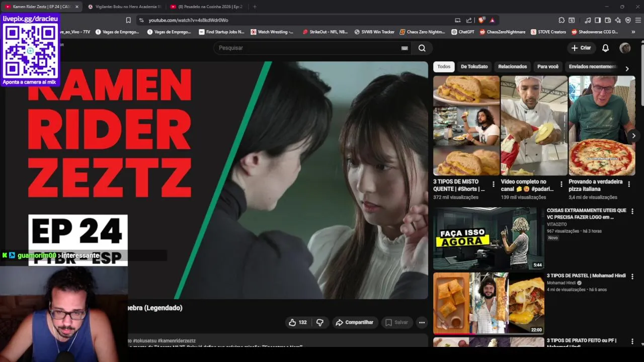Click the Brave Rewards triangle icon
This screenshot has height=362, width=644.
(x=492, y=20)
